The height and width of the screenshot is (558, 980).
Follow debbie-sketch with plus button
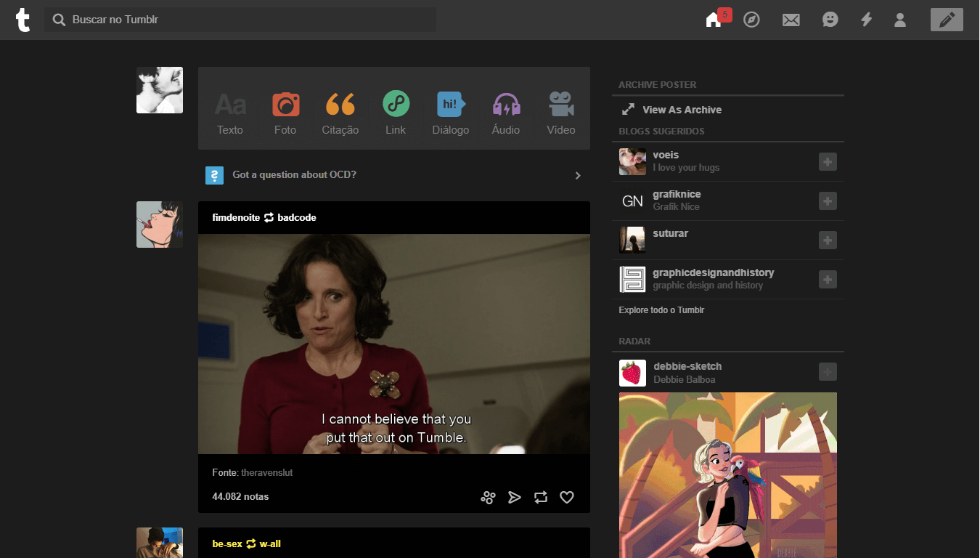tap(828, 372)
